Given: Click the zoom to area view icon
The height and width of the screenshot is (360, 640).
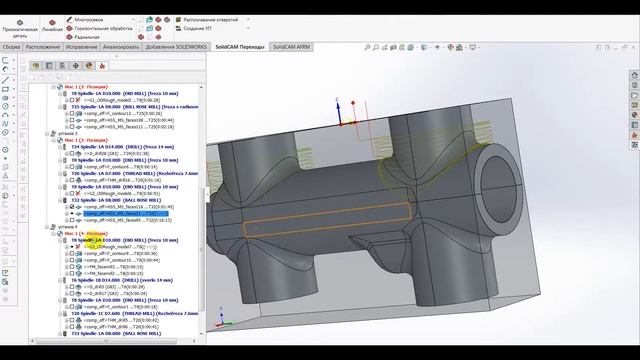Looking at the screenshot, I should coord(376,47).
